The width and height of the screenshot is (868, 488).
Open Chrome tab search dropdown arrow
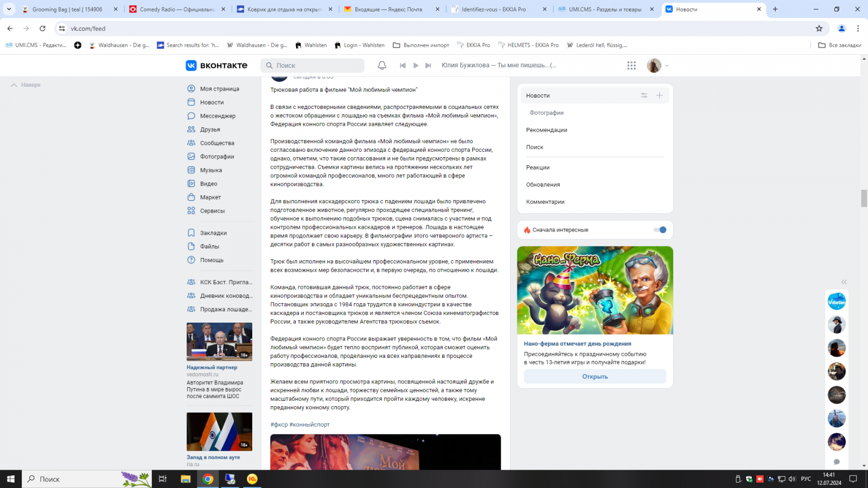point(9,9)
